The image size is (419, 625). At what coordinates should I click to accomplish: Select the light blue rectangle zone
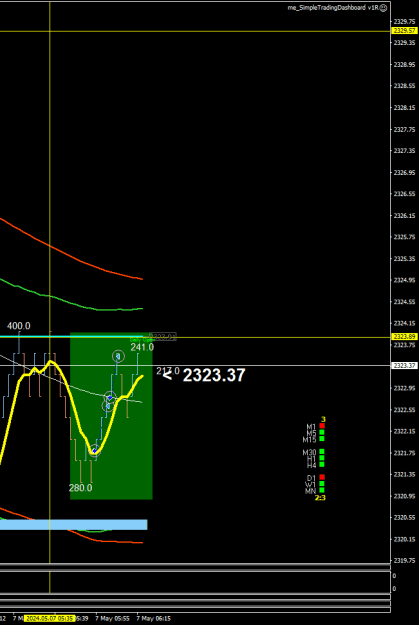point(73,525)
